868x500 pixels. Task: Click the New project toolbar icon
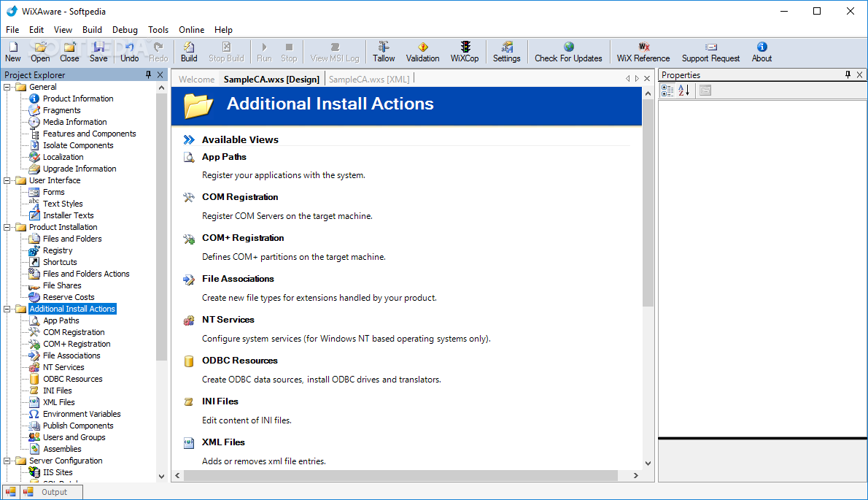(12, 52)
